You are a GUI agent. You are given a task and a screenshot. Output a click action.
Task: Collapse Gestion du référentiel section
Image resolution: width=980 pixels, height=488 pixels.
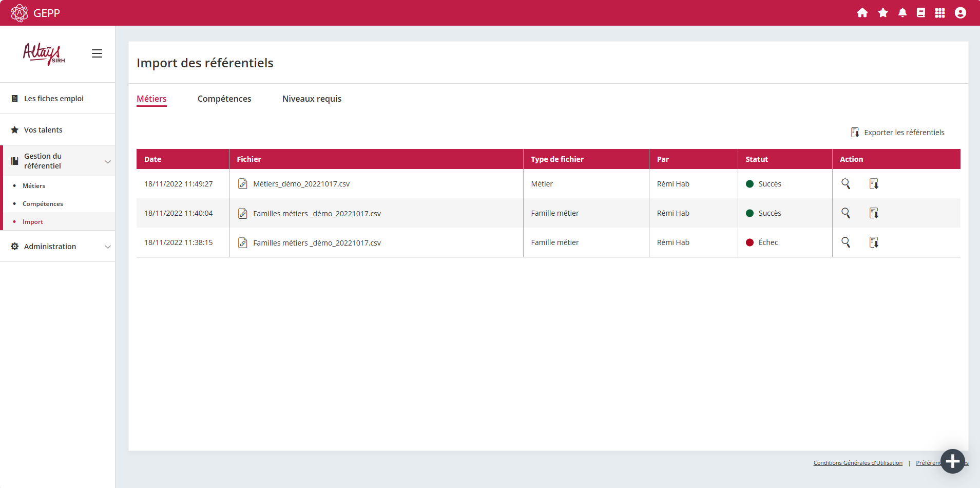tap(108, 161)
